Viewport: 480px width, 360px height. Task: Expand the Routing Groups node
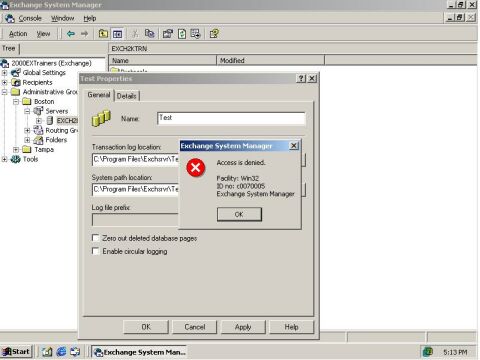coord(27,130)
